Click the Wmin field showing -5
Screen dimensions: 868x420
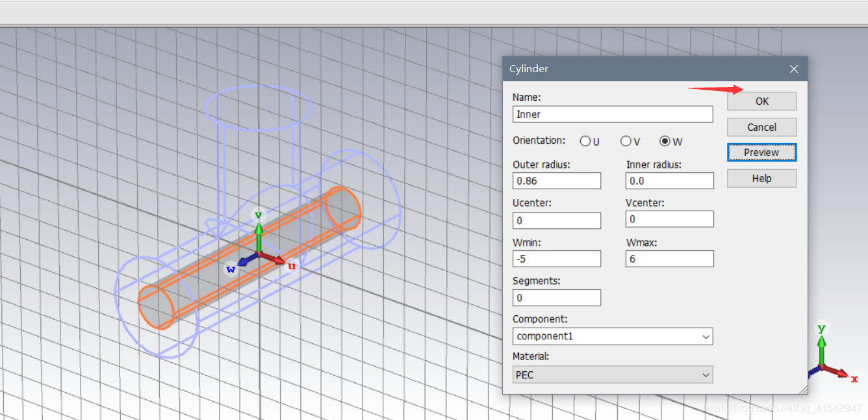[557, 259]
